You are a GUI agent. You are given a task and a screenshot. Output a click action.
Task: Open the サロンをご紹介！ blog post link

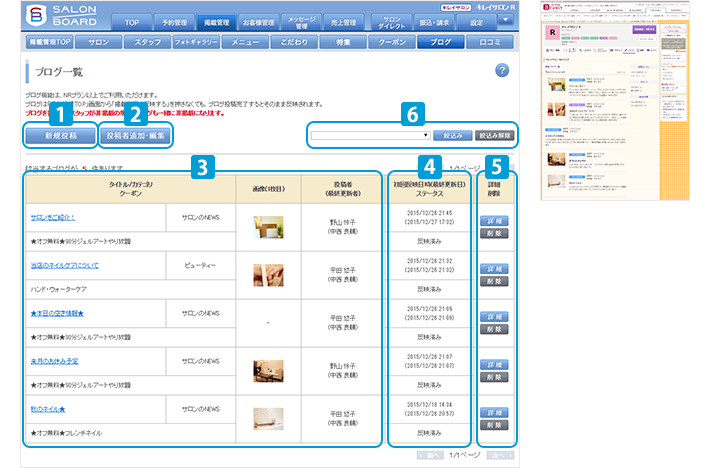54,217
